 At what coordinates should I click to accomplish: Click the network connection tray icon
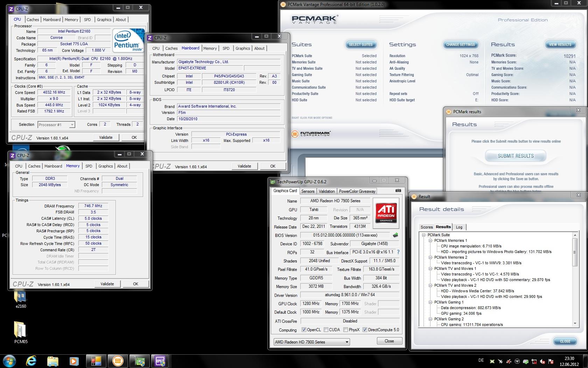click(x=534, y=361)
